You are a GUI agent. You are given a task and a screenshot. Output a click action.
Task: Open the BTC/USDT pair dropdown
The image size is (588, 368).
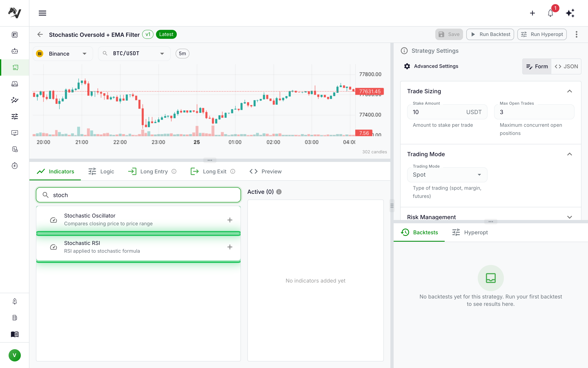click(134, 54)
